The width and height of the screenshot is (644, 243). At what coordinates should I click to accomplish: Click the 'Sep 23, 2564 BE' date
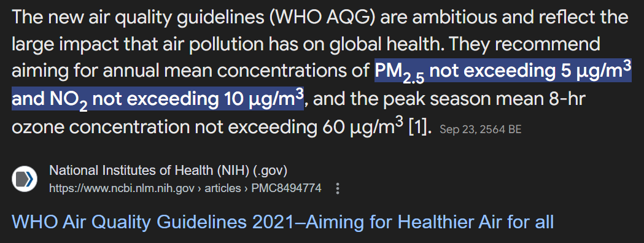tap(480, 129)
